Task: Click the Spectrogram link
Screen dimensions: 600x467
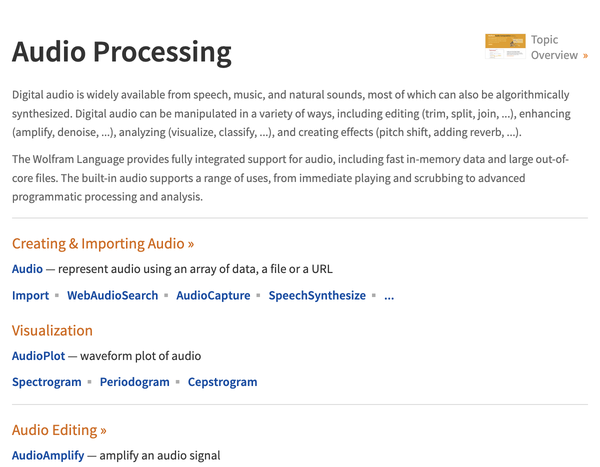Action: tap(46, 382)
